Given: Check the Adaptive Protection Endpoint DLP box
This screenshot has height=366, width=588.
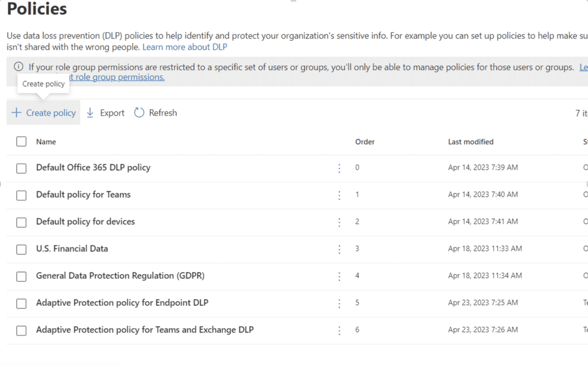Looking at the screenshot, I should click(x=21, y=303).
